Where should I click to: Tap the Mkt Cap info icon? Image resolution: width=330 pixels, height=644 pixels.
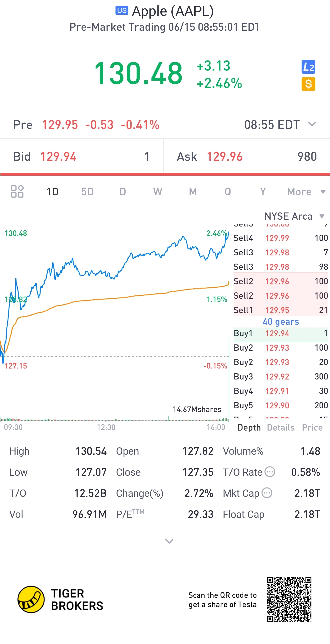267,493
